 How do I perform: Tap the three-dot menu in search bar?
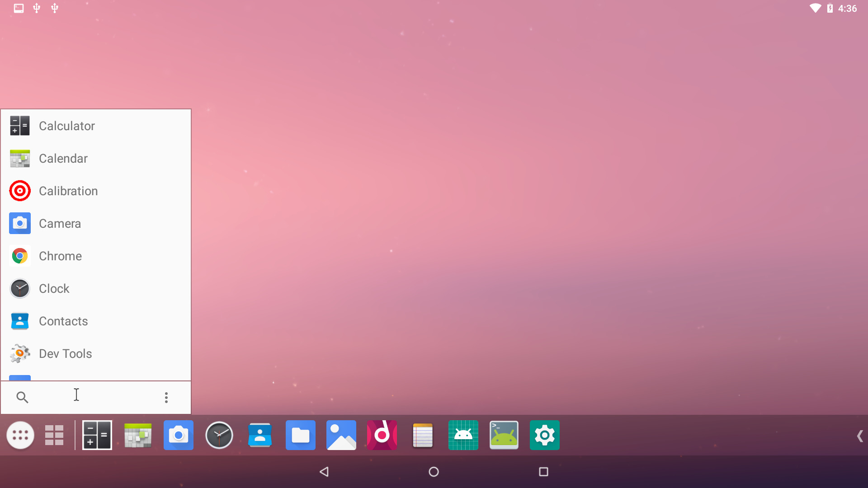166,397
